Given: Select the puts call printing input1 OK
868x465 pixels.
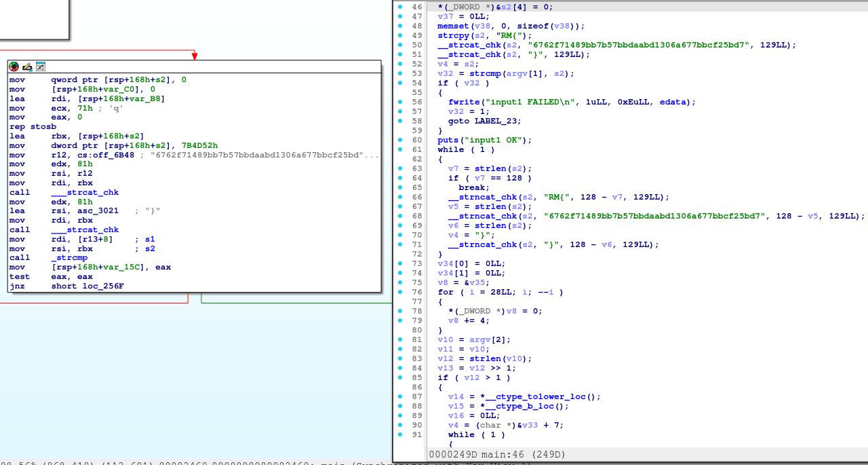Looking at the screenshot, I should 448,140.
